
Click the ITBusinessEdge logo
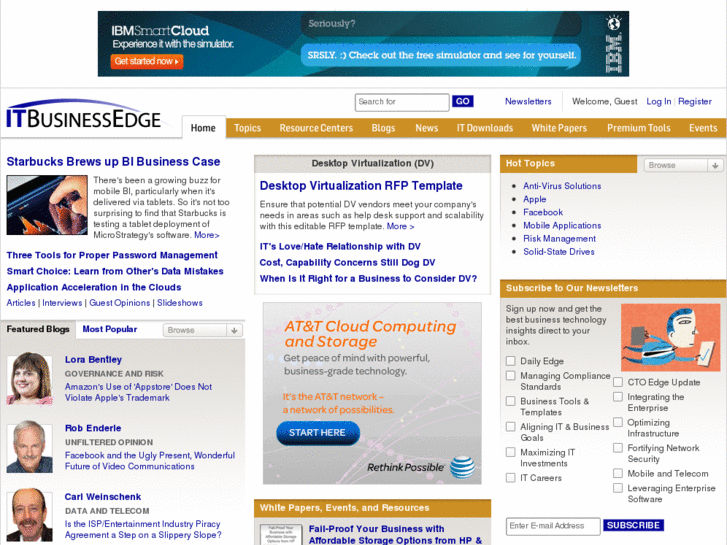tap(83, 114)
